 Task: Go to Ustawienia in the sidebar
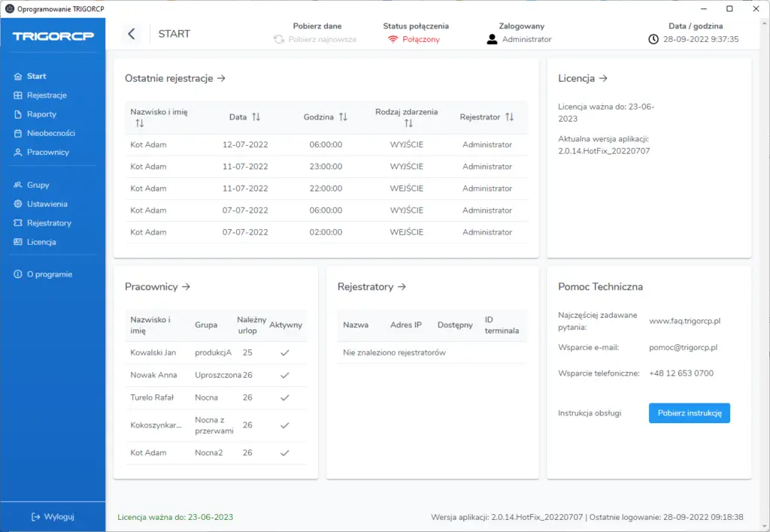pos(47,204)
